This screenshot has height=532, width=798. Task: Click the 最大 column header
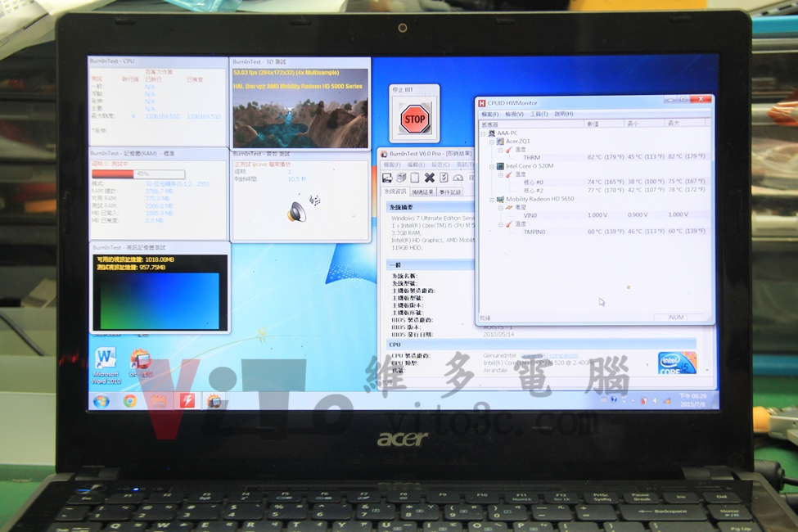coord(685,123)
